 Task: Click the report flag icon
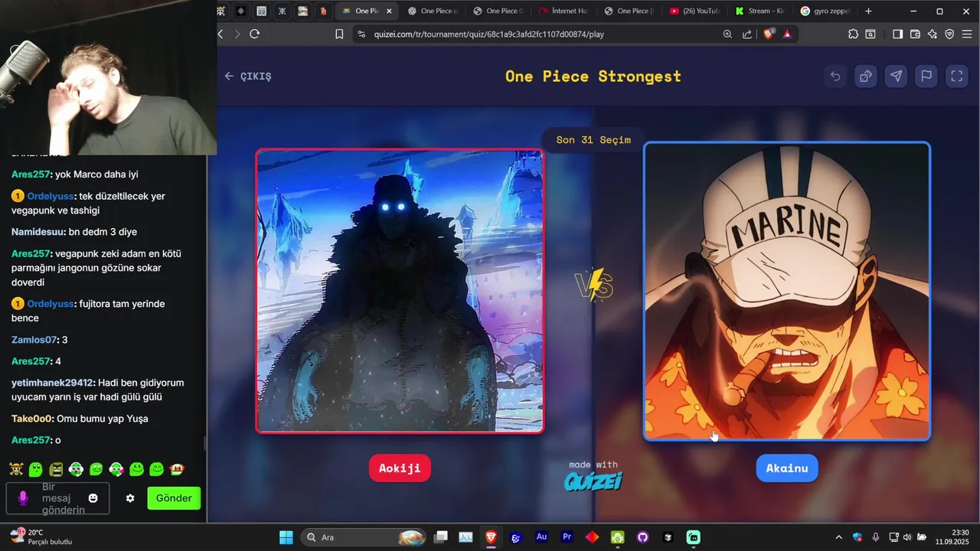pos(926,76)
